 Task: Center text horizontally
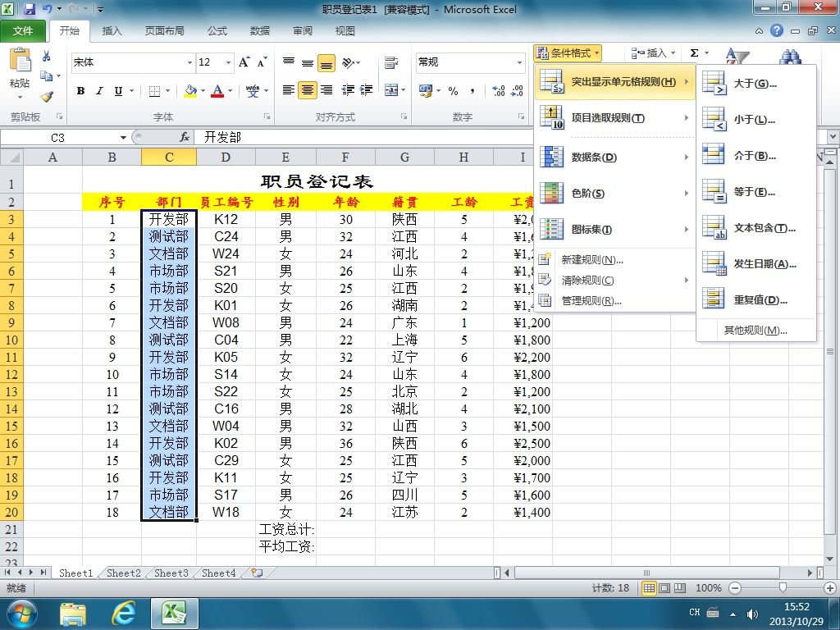[x=308, y=90]
